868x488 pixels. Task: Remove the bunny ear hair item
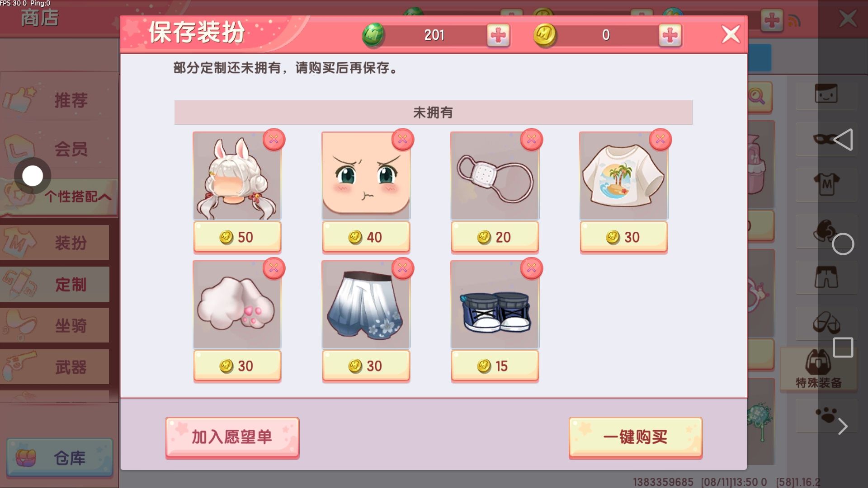coord(274,139)
